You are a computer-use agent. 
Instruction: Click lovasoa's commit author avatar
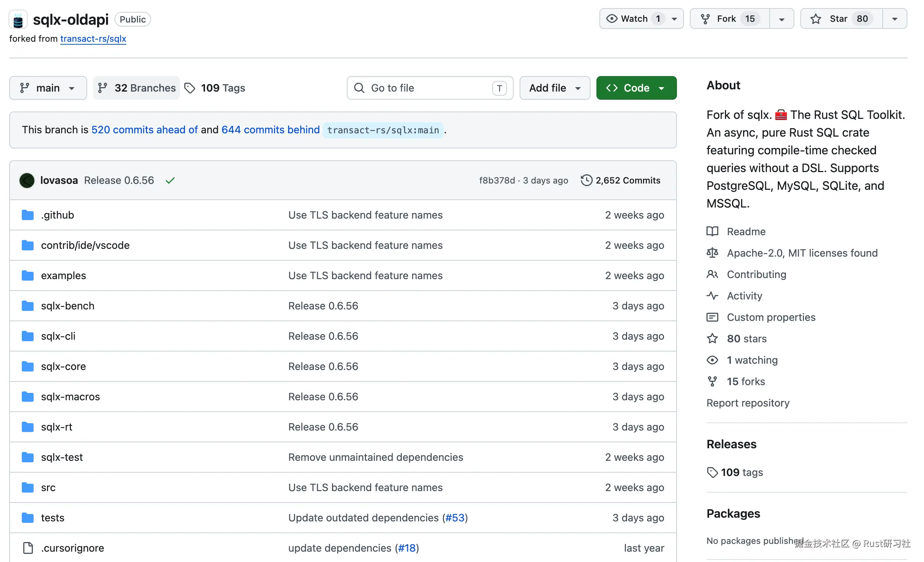click(27, 180)
